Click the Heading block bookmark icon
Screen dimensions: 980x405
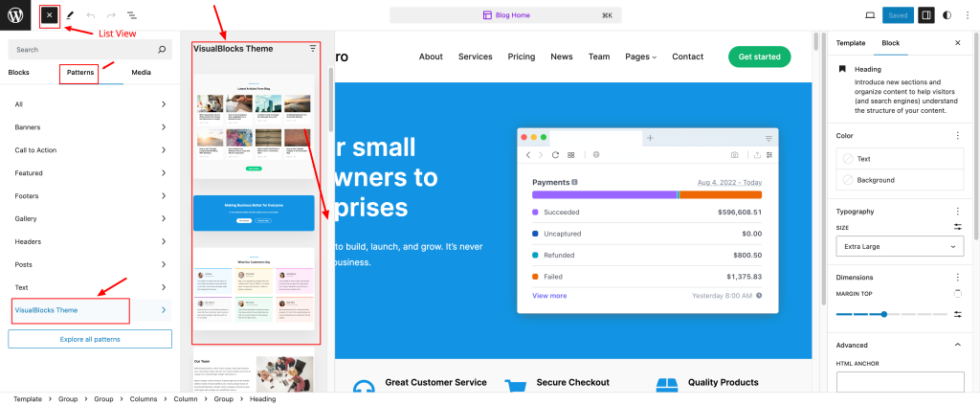coord(842,69)
